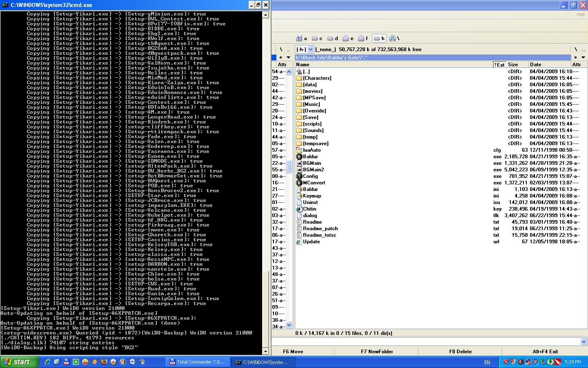Click F7 NewFolder button

point(377,351)
